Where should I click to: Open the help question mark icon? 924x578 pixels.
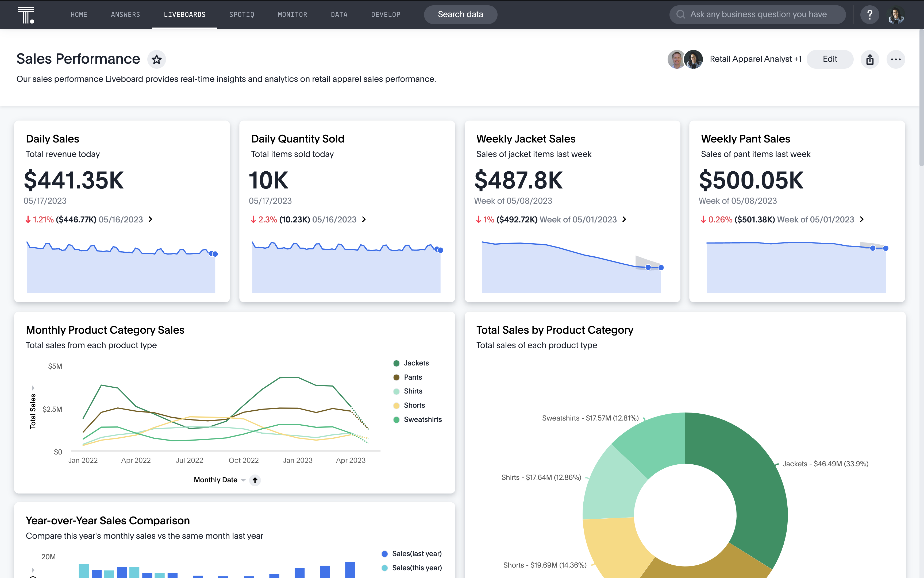(x=870, y=14)
